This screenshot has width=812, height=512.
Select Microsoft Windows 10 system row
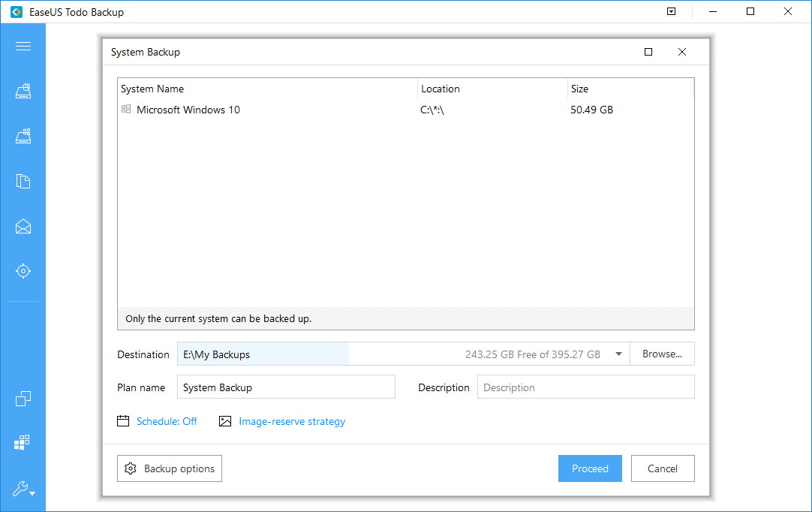pos(405,110)
